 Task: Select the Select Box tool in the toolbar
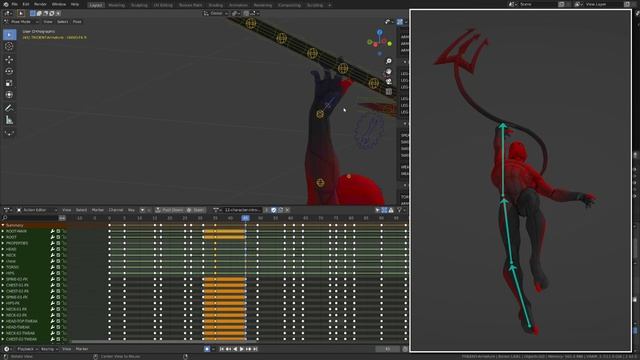click(9, 35)
